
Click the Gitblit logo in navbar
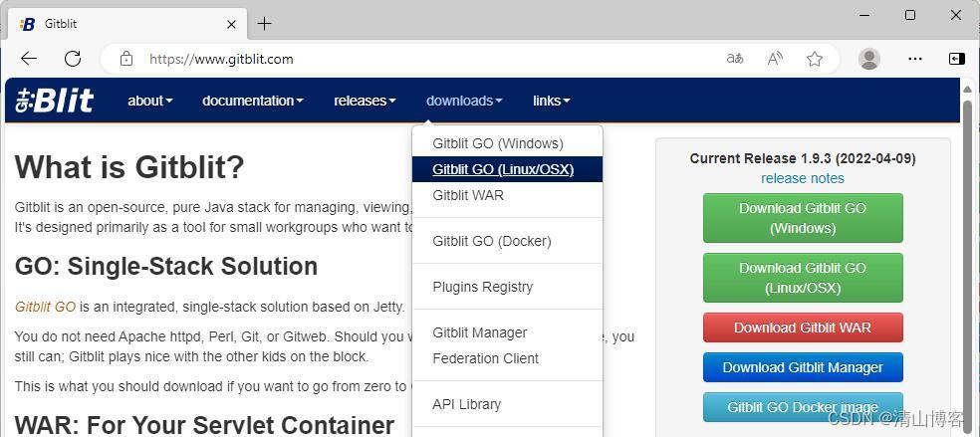tap(56, 101)
